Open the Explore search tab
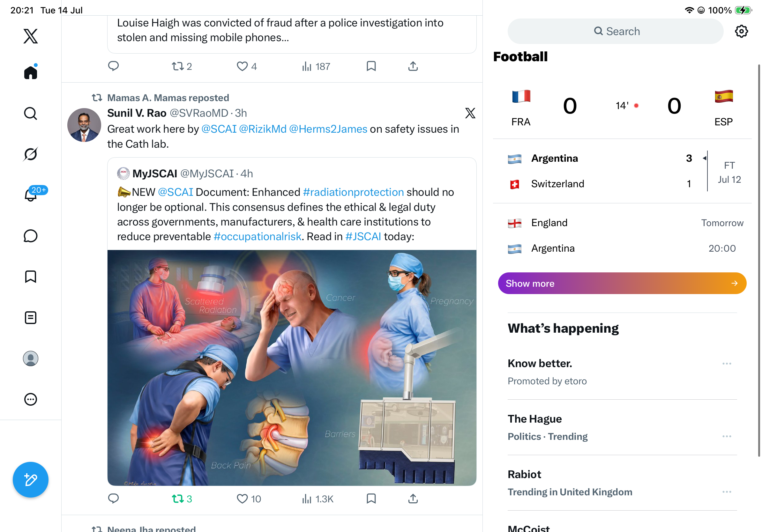The width and height of the screenshot is (762, 532). tap(31, 114)
